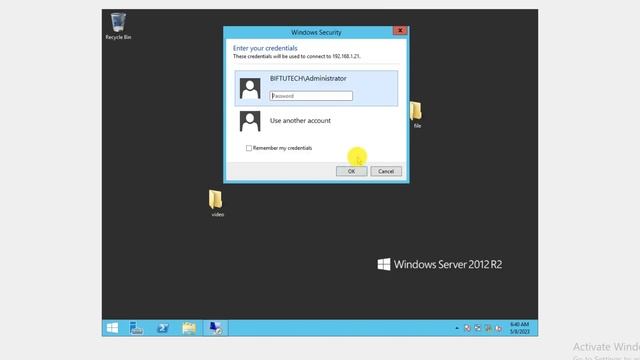The height and width of the screenshot is (360, 640).
Task: Launch Server Manager from taskbar
Action: (136, 328)
